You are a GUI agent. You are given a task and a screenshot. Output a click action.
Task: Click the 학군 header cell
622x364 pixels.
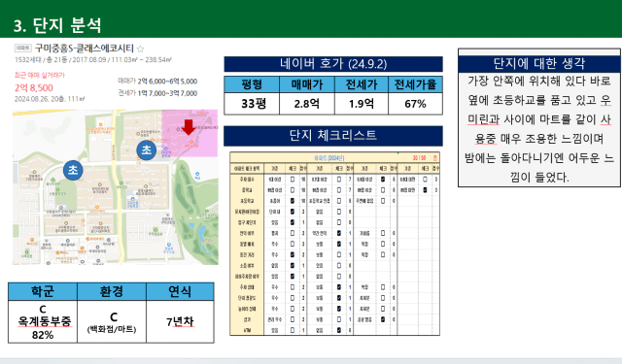(43, 291)
